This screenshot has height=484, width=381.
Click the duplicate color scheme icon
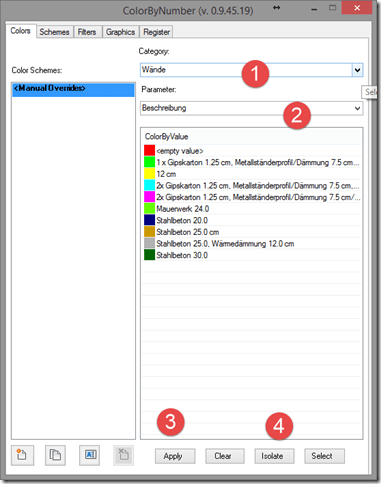55,455
